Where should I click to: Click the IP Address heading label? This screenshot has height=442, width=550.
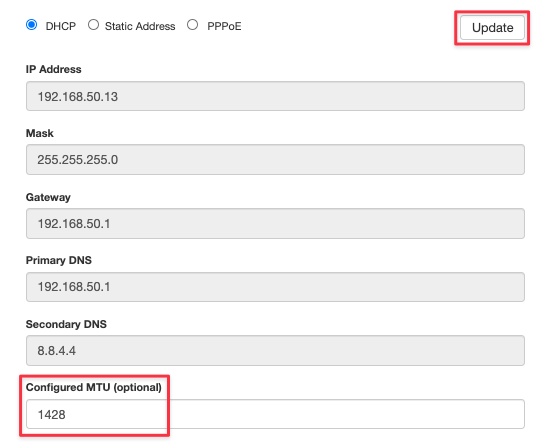53,69
